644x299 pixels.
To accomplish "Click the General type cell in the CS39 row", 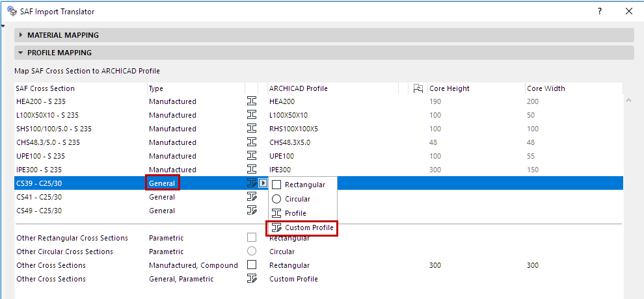I will pos(162,183).
